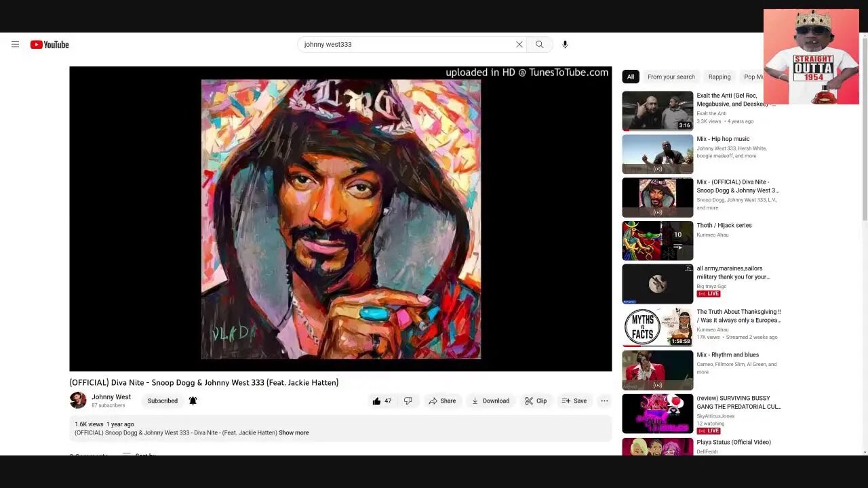868x488 pixels.
Task: Create a clip with the Clip button
Action: pyautogui.click(x=536, y=401)
